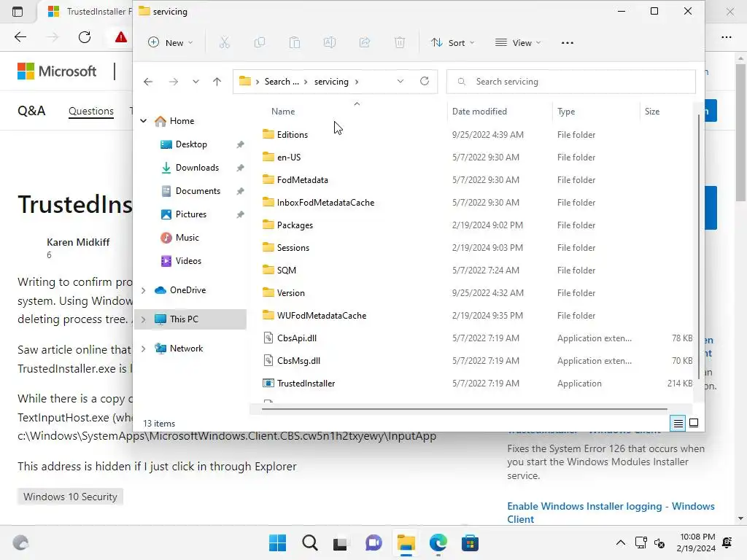Open Edge settings ellipsis menu

pyautogui.click(x=726, y=37)
